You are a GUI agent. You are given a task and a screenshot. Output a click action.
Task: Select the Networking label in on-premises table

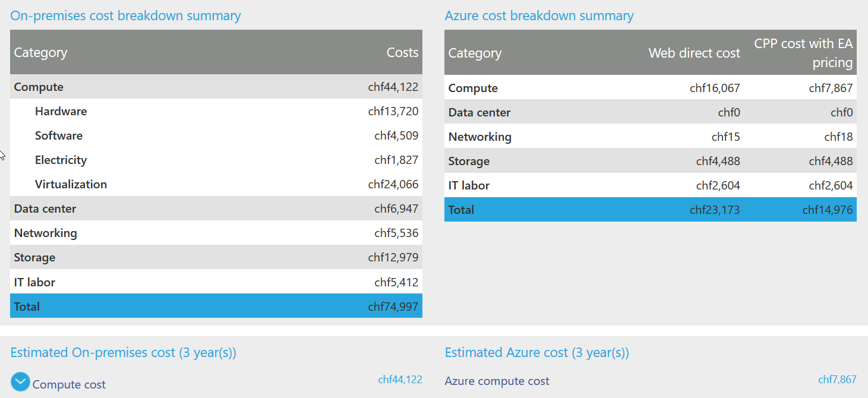click(x=45, y=233)
